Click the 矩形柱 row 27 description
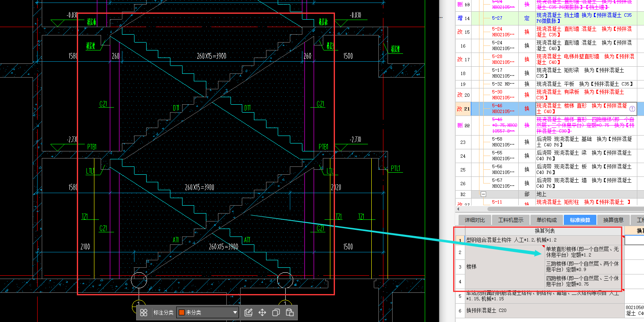The height and width of the screenshot is (322, 644). pyautogui.click(x=586, y=202)
